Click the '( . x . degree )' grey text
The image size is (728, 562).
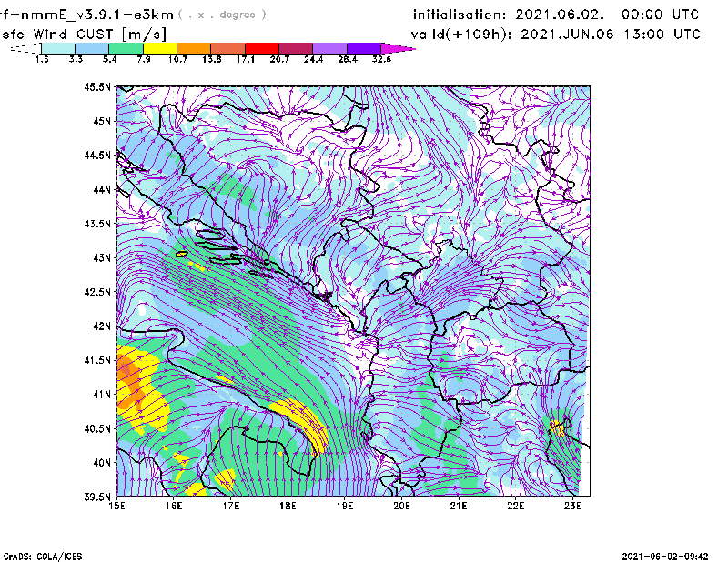[x=222, y=15]
